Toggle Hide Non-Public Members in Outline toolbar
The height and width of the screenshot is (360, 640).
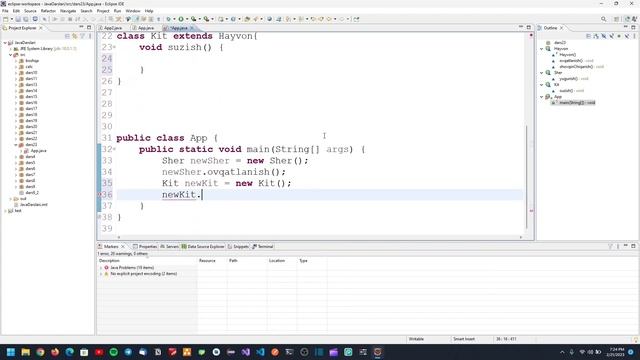pos(619,36)
